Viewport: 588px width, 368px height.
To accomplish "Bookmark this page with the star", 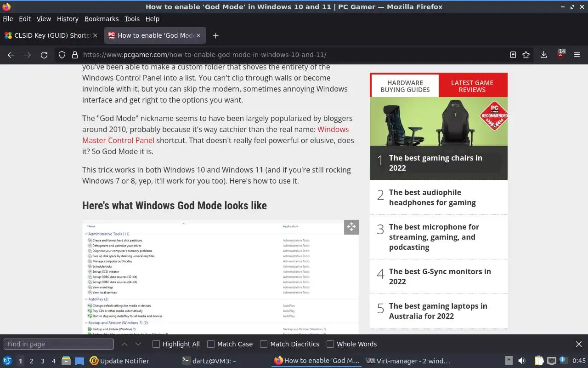I will click(526, 55).
